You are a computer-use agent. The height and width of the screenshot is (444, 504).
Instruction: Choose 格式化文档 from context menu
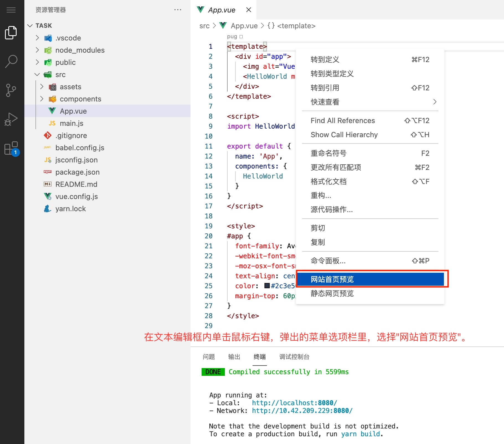pos(329,182)
